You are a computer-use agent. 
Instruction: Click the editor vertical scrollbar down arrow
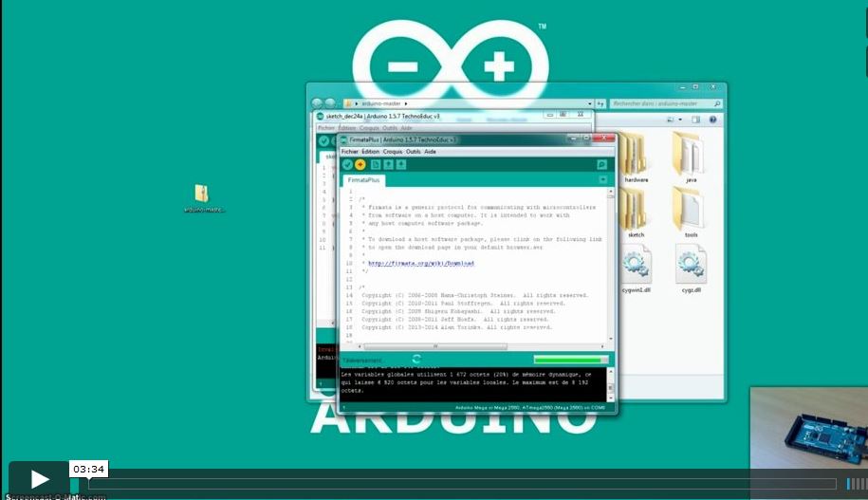point(611,339)
